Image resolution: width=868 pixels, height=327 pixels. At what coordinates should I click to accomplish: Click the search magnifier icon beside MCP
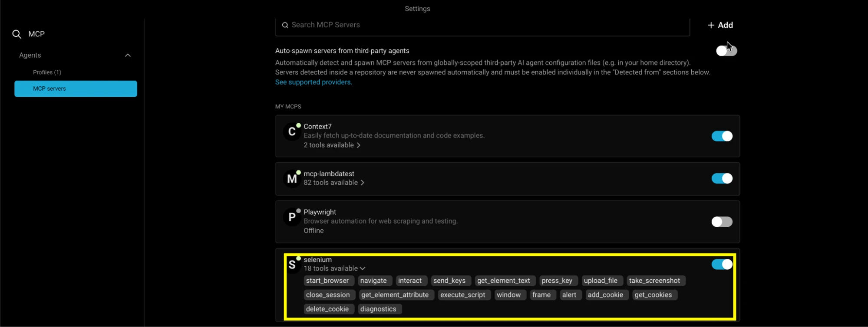(17, 34)
